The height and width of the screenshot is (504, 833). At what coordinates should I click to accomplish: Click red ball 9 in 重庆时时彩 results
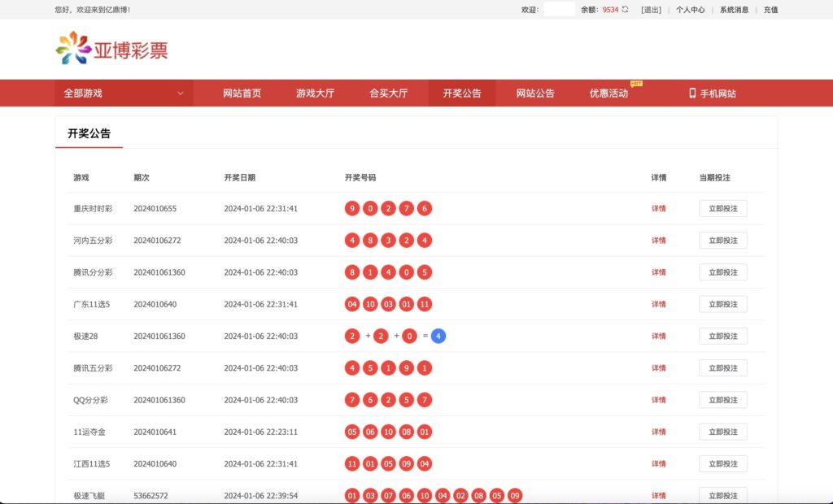pyautogui.click(x=351, y=208)
